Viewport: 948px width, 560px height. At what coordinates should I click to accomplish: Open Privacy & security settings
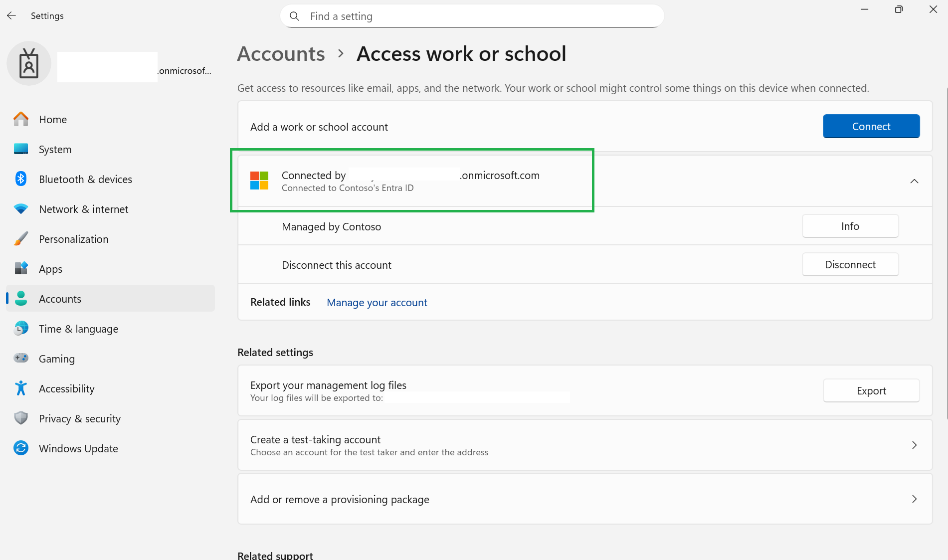click(x=110, y=418)
